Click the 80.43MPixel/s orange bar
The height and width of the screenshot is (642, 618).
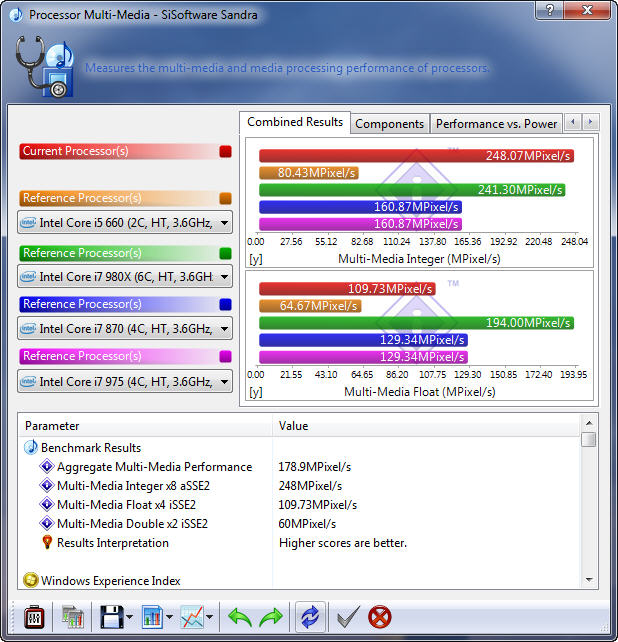309,173
